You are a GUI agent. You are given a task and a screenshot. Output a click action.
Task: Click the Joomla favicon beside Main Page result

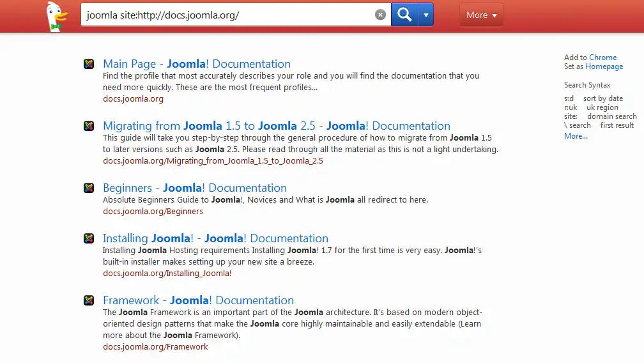[89, 64]
